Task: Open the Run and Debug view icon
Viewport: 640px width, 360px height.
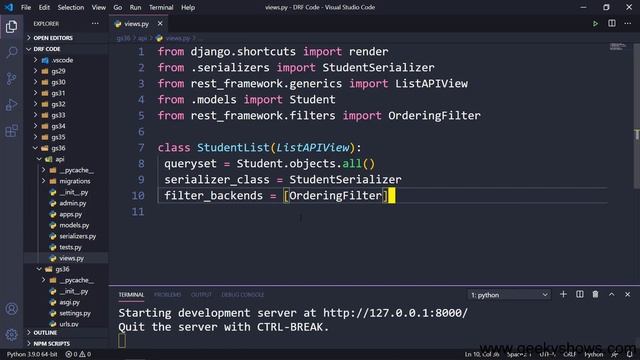Action: point(11,104)
